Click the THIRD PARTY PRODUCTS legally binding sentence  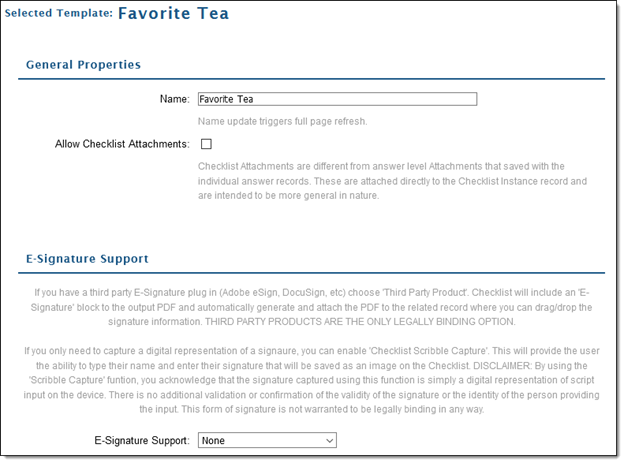[x=360, y=322]
